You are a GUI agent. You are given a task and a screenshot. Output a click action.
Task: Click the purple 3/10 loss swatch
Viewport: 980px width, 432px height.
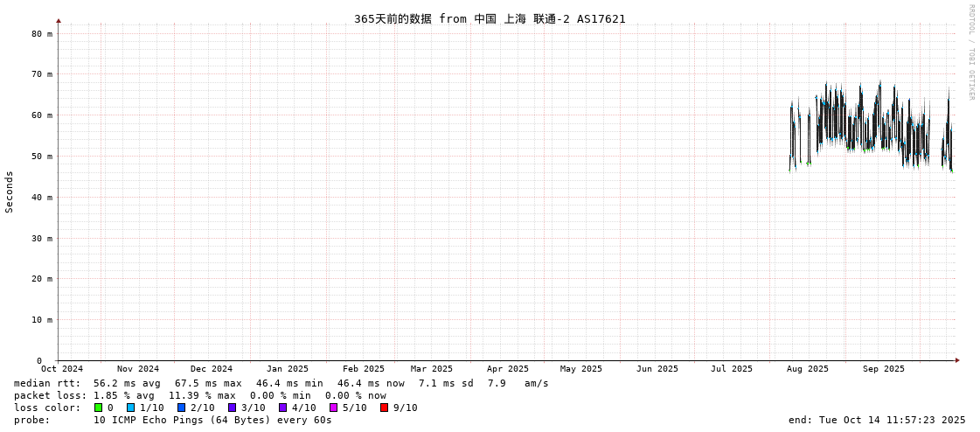[232, 408]
